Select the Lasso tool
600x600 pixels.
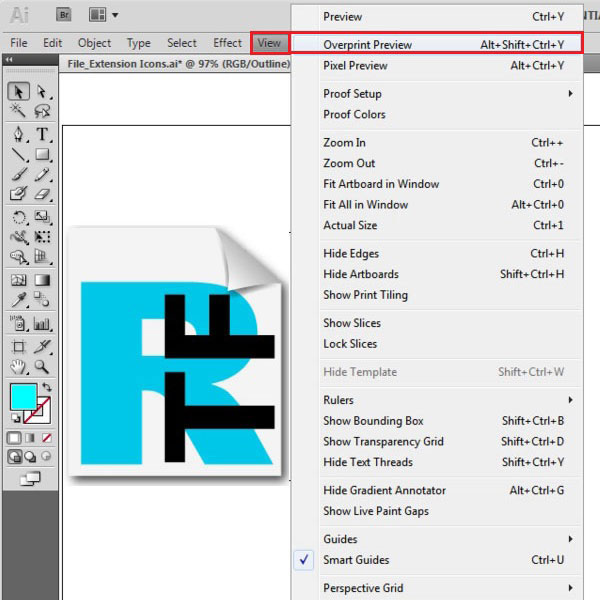(x=42, y=111)
